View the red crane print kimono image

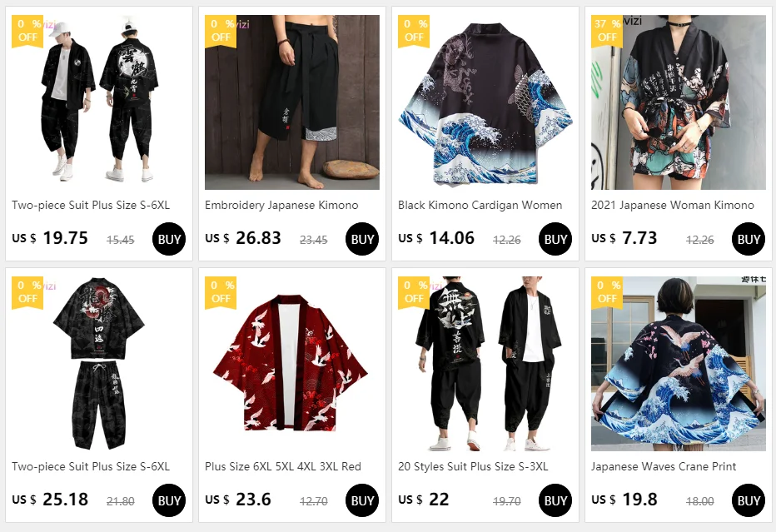point(292,363)
